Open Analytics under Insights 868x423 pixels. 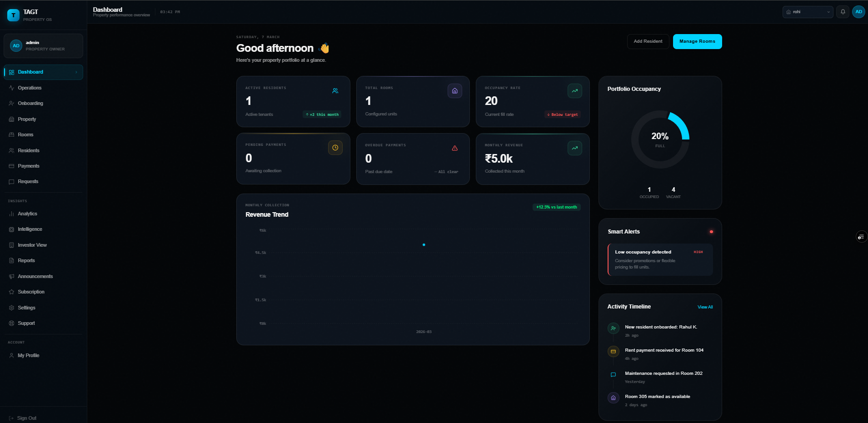pos(27,214)
